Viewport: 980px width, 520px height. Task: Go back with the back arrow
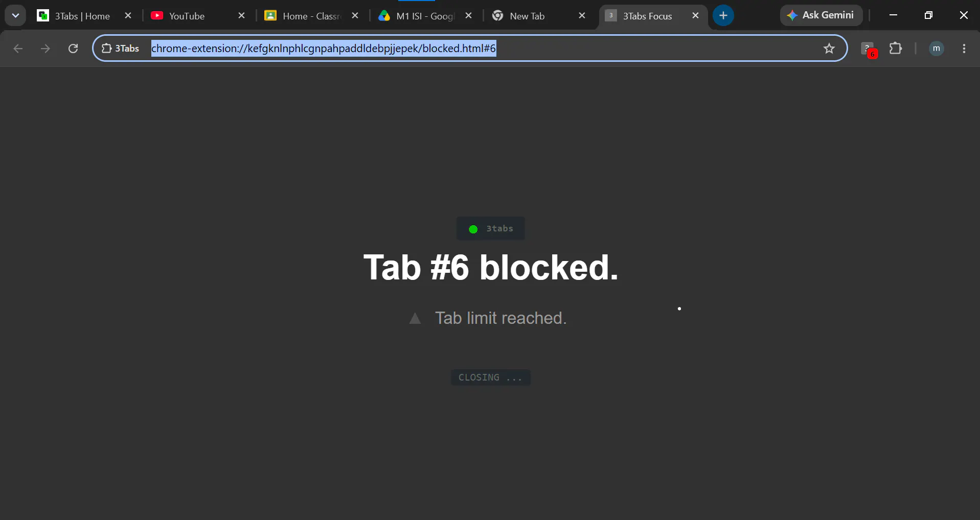pos(18,49)
